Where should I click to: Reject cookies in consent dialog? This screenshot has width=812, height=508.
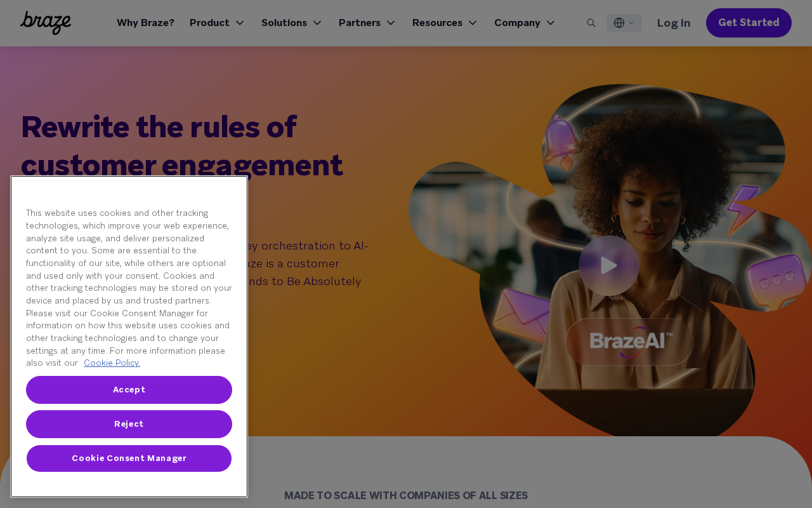(x=129, y=424)
